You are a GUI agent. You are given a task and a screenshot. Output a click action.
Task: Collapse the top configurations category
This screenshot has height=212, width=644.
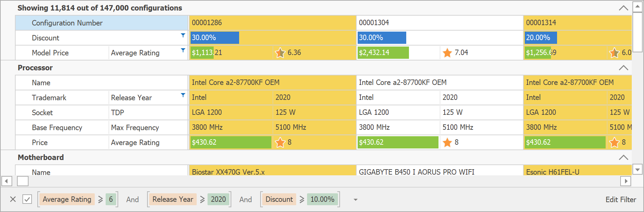623,8
